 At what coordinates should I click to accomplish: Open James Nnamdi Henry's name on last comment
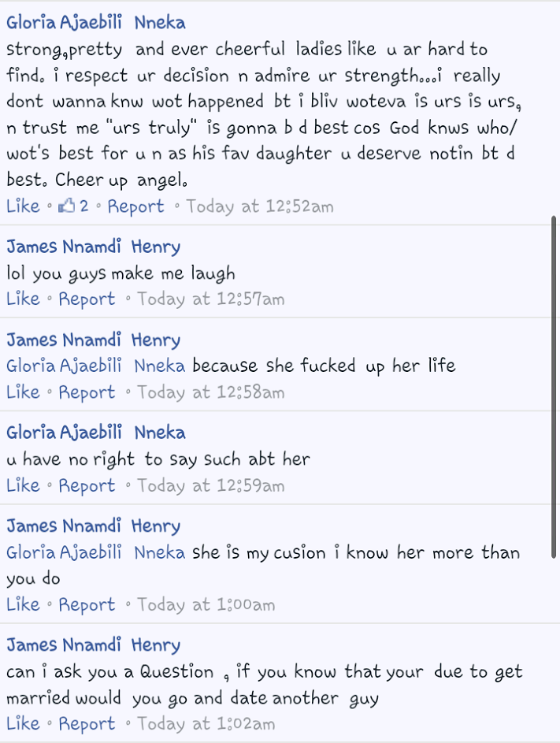coord(93,645)
